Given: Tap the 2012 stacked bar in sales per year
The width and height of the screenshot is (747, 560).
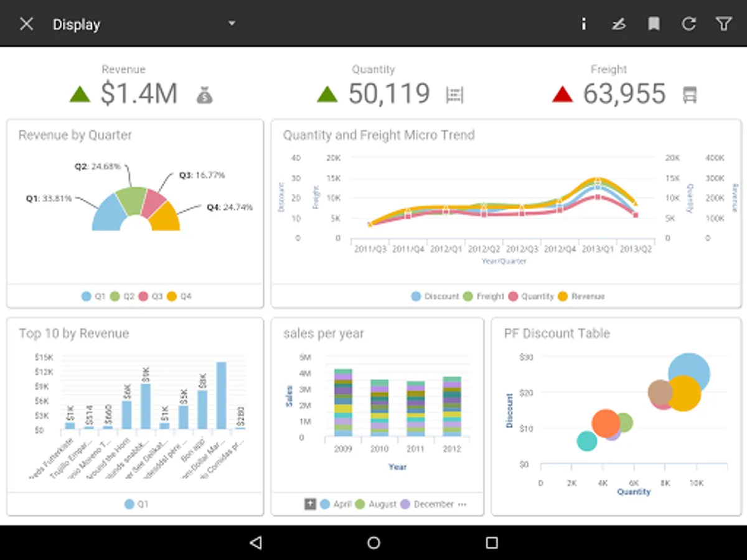Looking at the screenshot, I should point(452,406).
